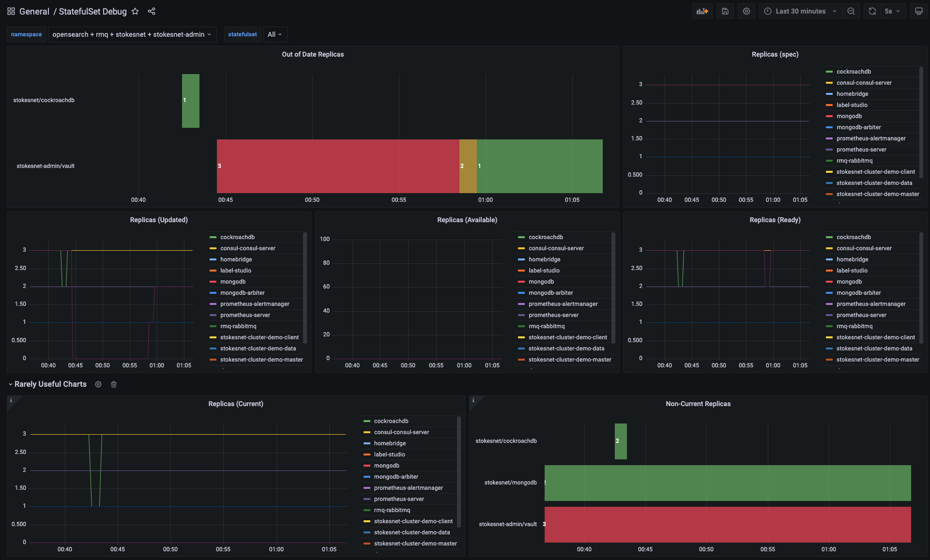Screen dimensions: 930x560
Task: Cycle view mode with monitor icon
Action: [918, 11]
